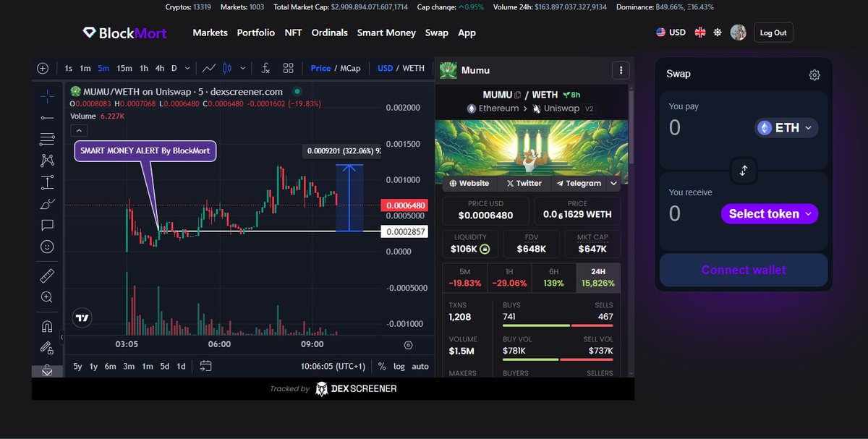Screen dimensions: 868x439
Task: Select the 1H stats tab
Action: [509, 278]
